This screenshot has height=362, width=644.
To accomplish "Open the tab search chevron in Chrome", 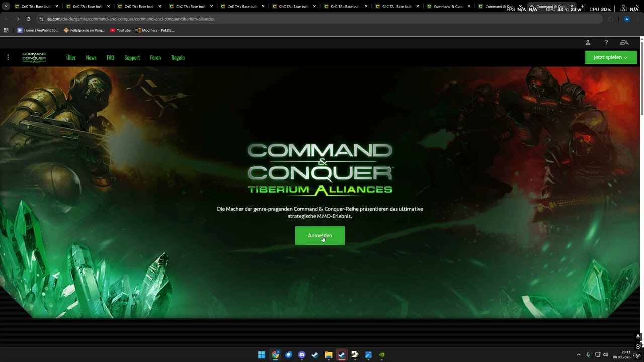I will [x=6, y=6].
